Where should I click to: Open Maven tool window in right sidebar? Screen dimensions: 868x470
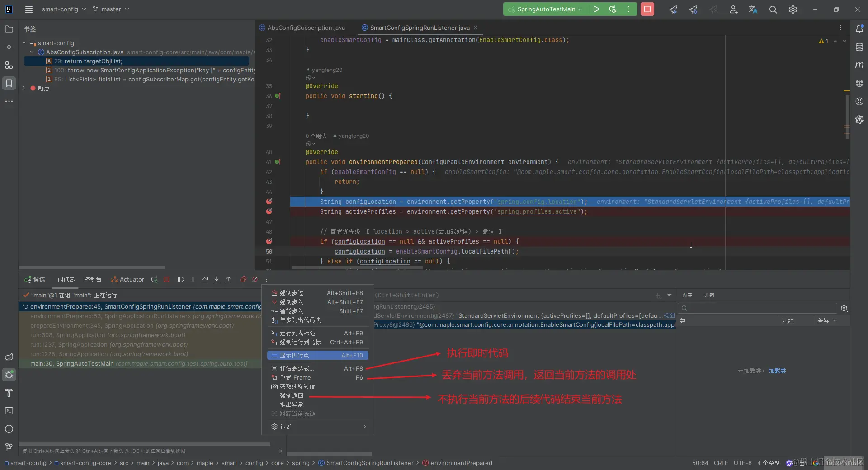click(859, 65)
